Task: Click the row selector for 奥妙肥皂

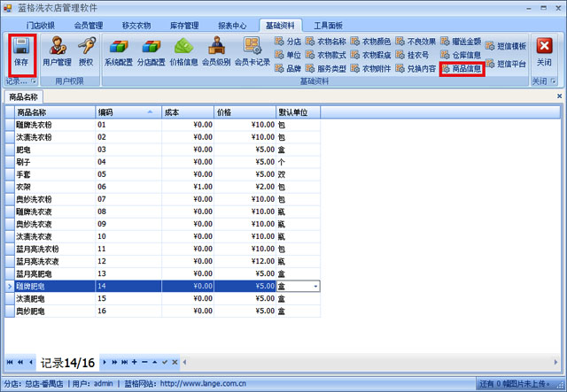Action: click(x=10, y=311)
